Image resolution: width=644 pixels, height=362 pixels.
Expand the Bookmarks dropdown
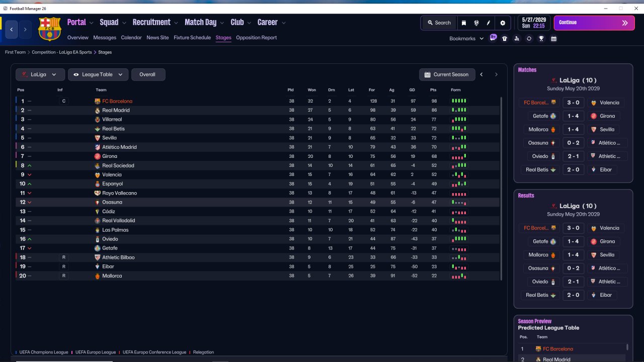pos(466,39)
